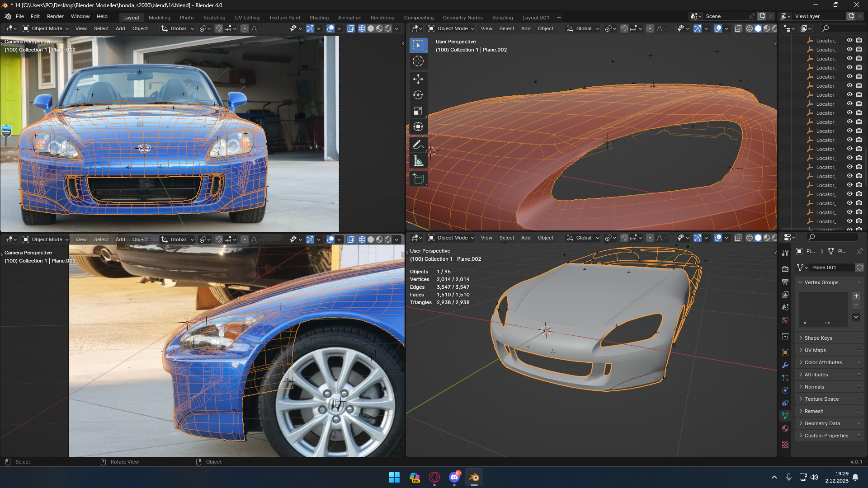Open the Render menu
Image resolution: width=868 pixels, height=488 pixels.
55,16
